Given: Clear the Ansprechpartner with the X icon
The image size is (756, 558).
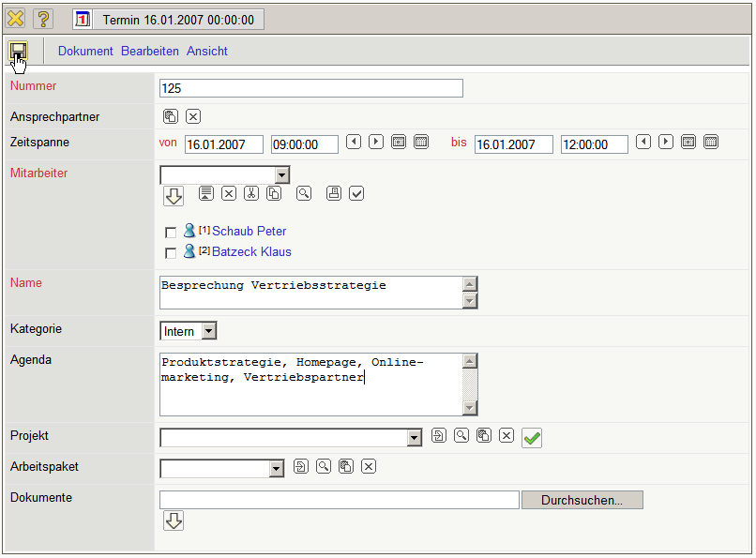Looking at the screenshot, I should (193, 116).
